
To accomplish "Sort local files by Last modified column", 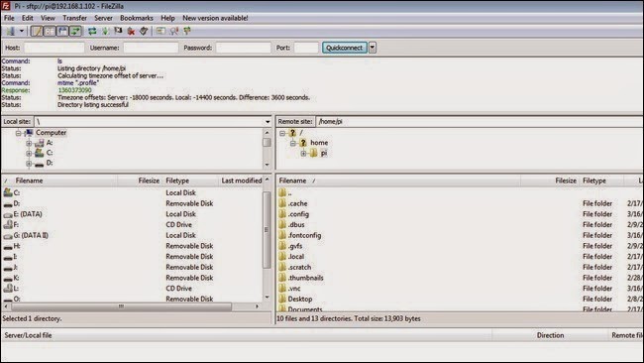I will [x=241, y=181].
